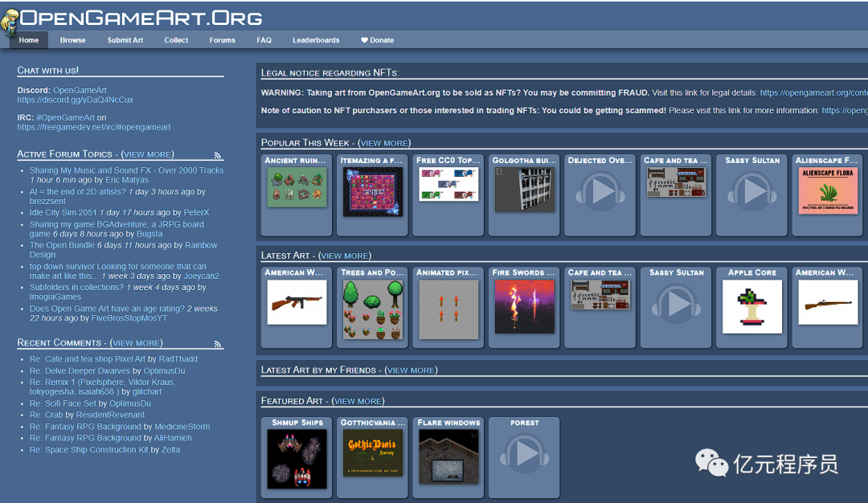Open The Open Bundle forum topic
The image size is (868, 503).
tap(62, 245)
